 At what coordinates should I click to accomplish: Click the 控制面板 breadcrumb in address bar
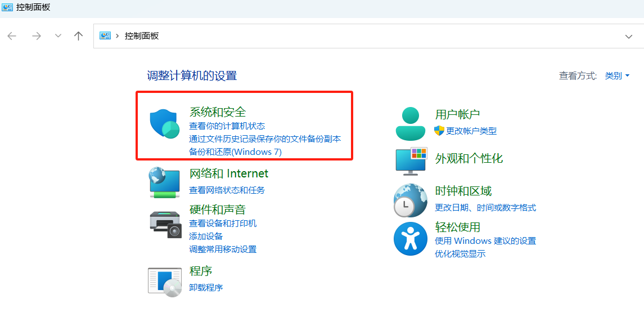point(142,36)
